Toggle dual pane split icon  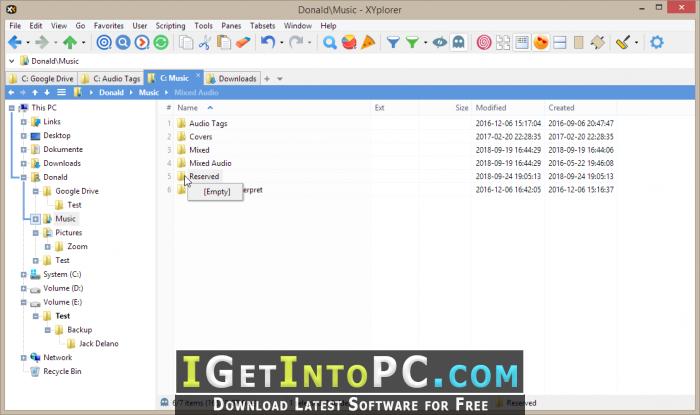(x=560, y=42)
